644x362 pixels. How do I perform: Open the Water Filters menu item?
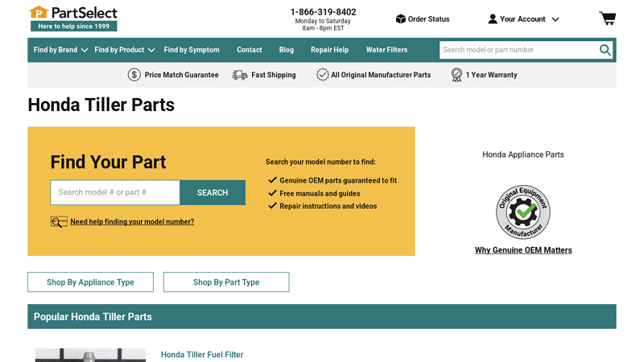point(386,50)
